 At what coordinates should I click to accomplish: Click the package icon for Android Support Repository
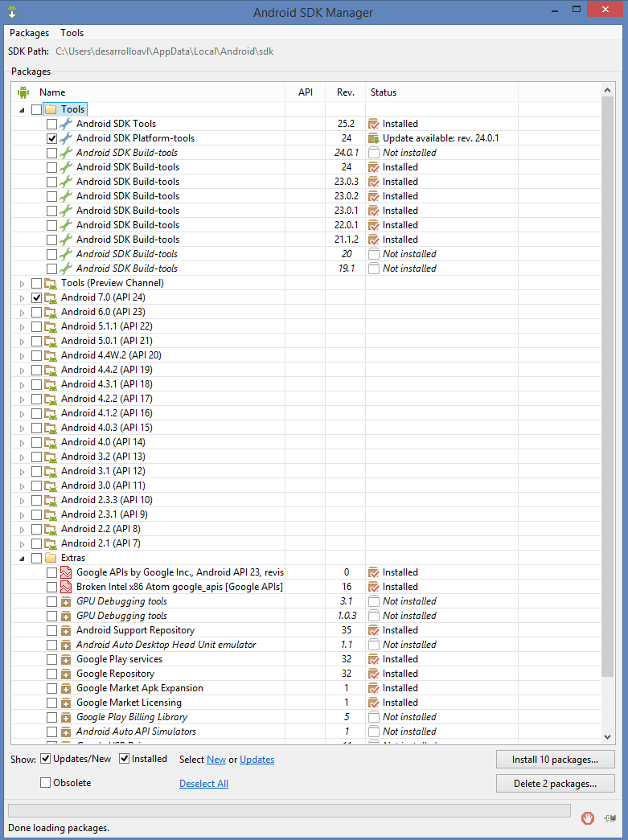coord(66,630)
